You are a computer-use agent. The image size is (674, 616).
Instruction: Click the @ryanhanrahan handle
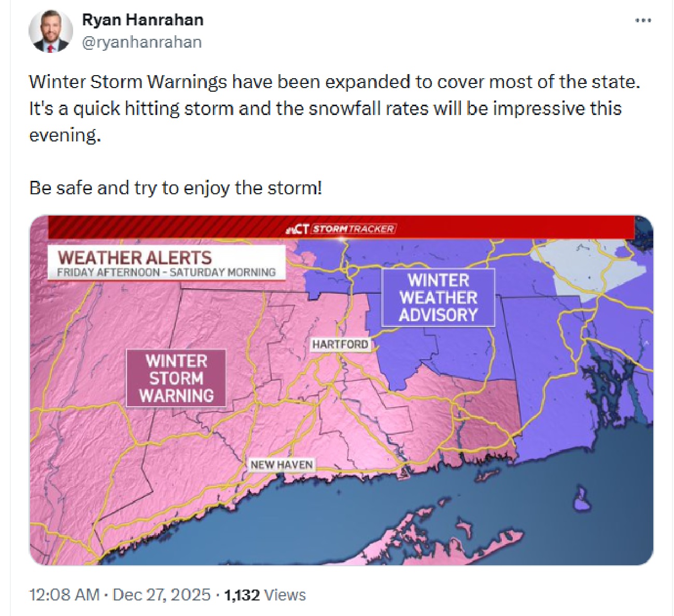tap(142, 42)
